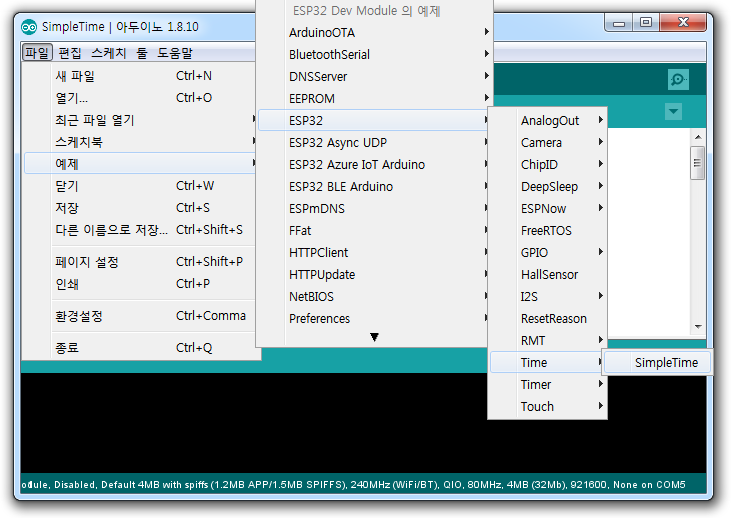Open ChipID submenu
The height and width of the screenshot is (518, 734).
click(x=547, y=164)
